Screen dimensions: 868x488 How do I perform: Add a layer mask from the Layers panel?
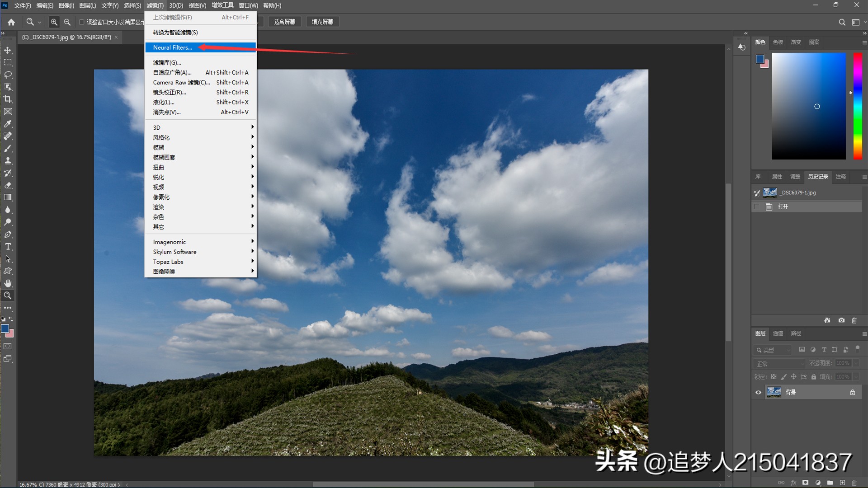[x=806, y=483]
